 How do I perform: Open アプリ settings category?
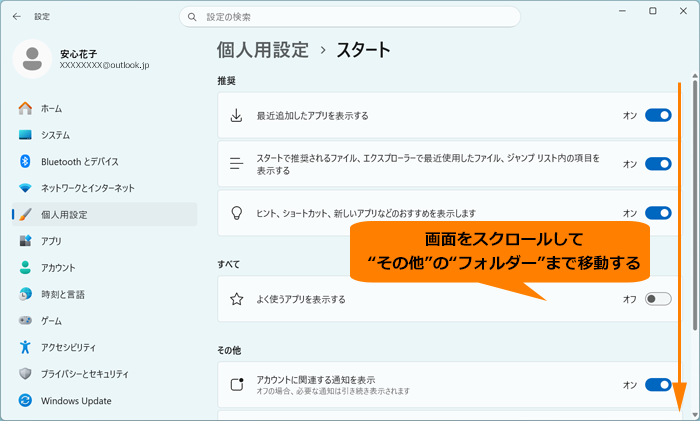[104, 241]
